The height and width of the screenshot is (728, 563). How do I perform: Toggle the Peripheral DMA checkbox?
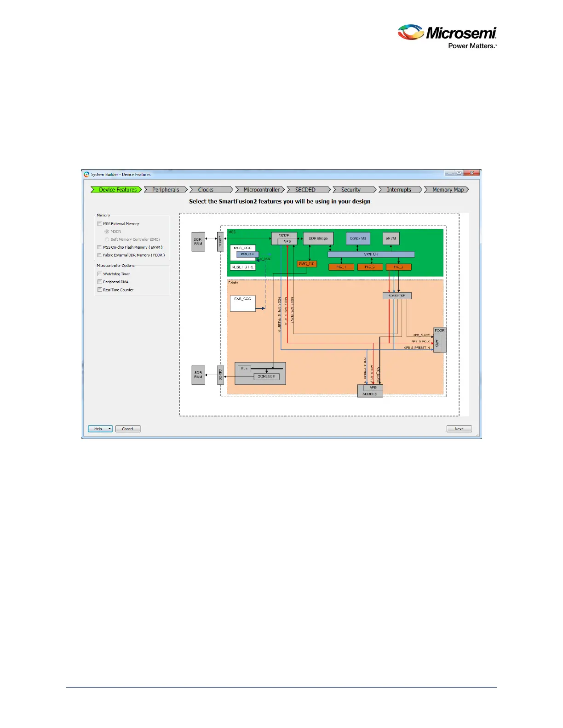[x=100, y=282]
